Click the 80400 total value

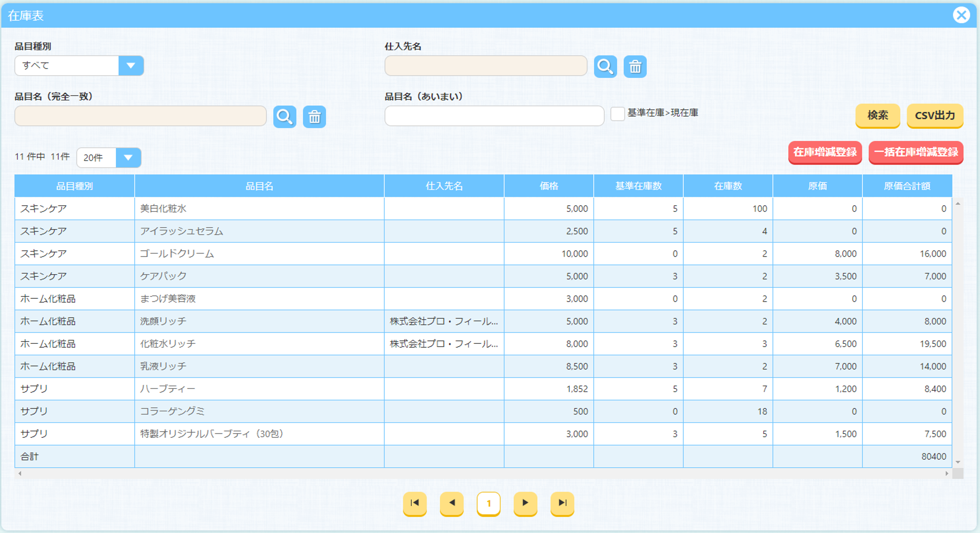(934, 457)
